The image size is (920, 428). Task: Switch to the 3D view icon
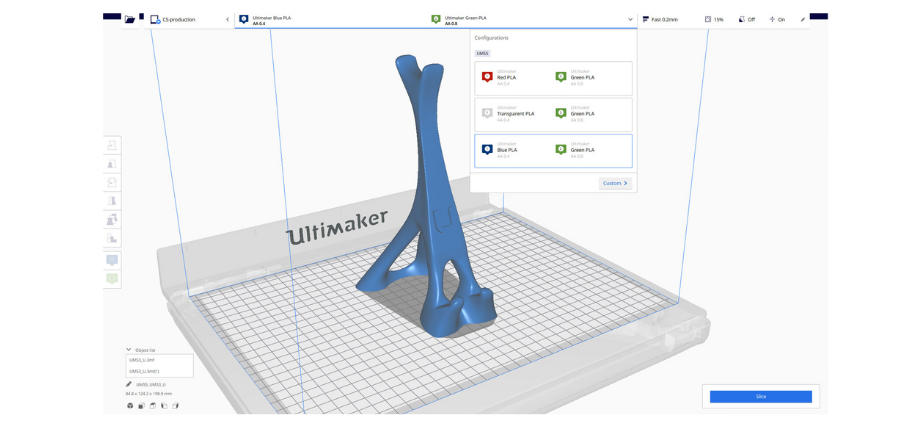click(x=130, y=406)
